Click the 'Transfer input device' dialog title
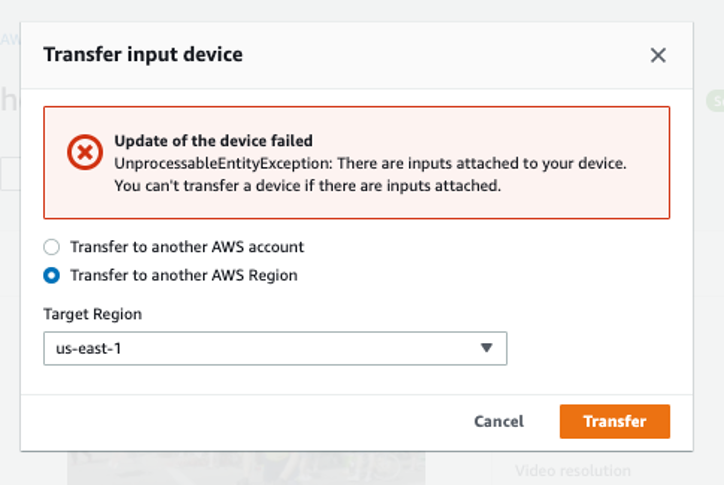 point(143,55)
